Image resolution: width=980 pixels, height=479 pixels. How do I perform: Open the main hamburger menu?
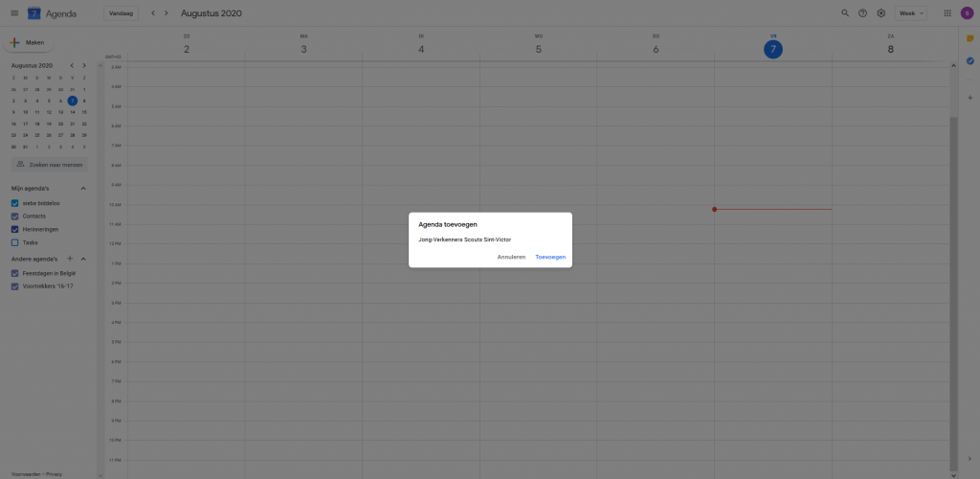14,13
